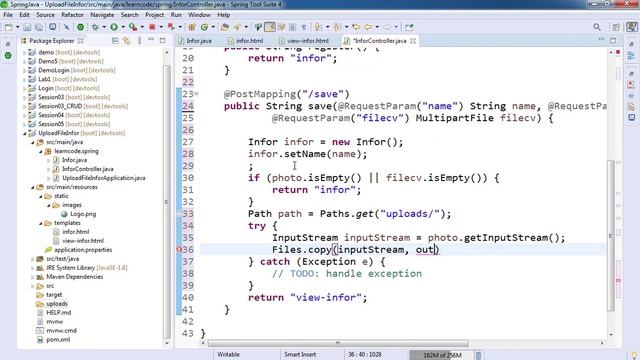The width and height of the screenshot is (640, 360).
Task: Open the Navigate menu
Action: click(x=102, y=15)
